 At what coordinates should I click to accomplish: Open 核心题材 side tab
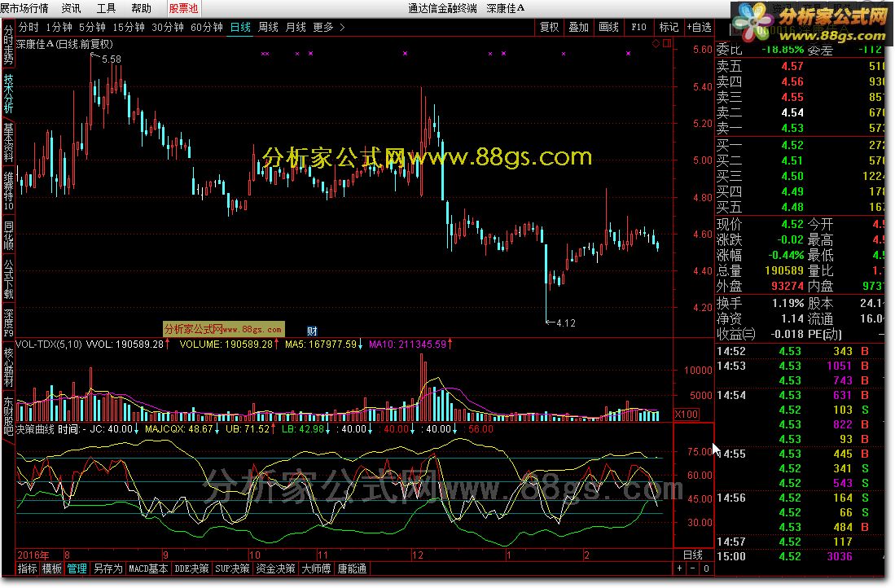tap(8, 367)
